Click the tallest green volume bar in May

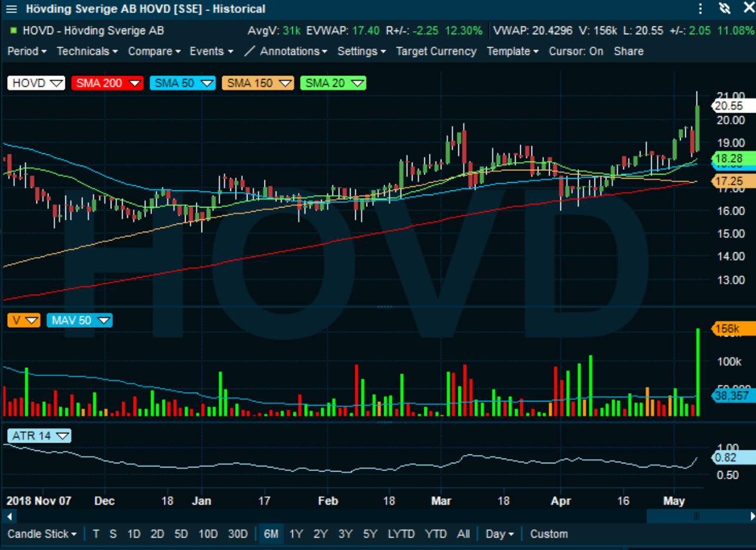698,373
